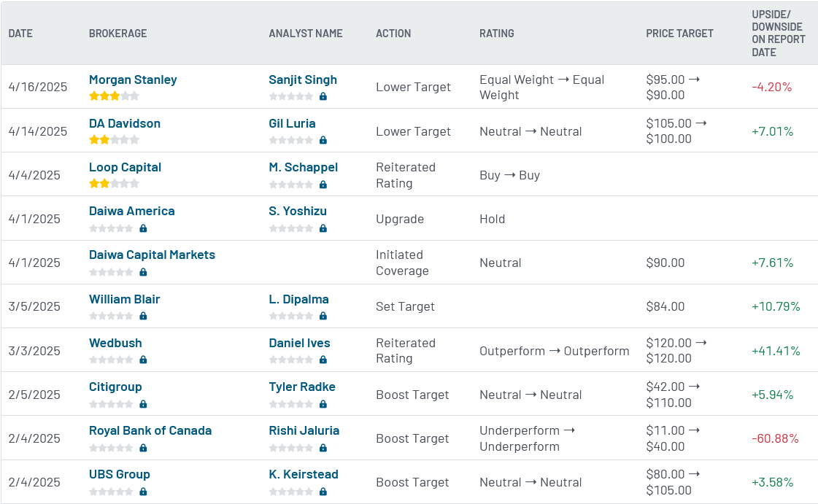
Task: Click lock icon beside M. Schappel rating
Action: (323, 184)
